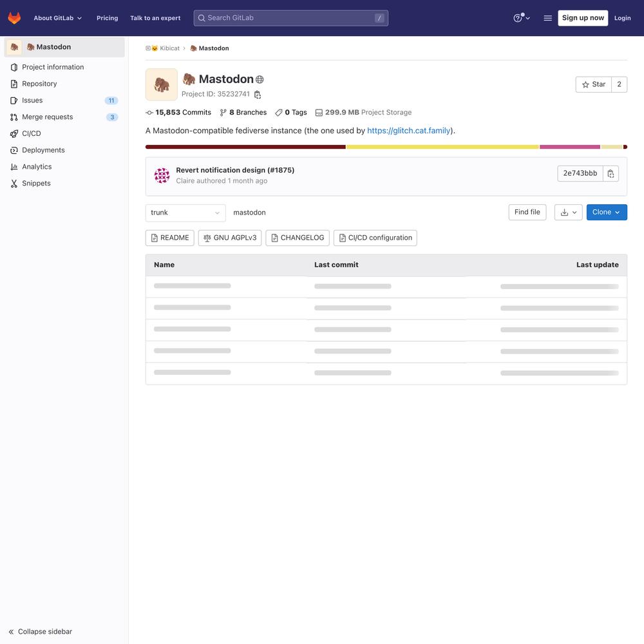This screenshot has height=644, width=644.
Task: Expand the About GitLab dropdown
Action: point(58,18)
